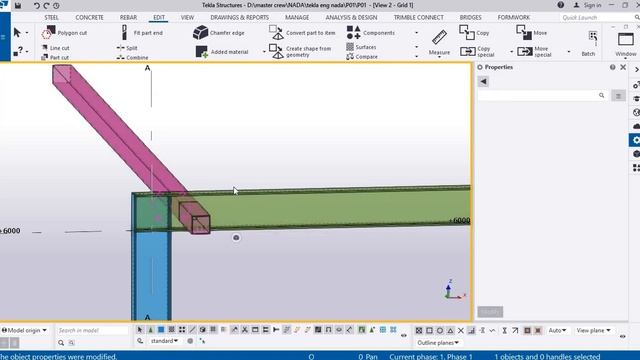Viewport: 640px width, 360px height.
Task: Click the Copy special command
Action: (x=477, y=51)
